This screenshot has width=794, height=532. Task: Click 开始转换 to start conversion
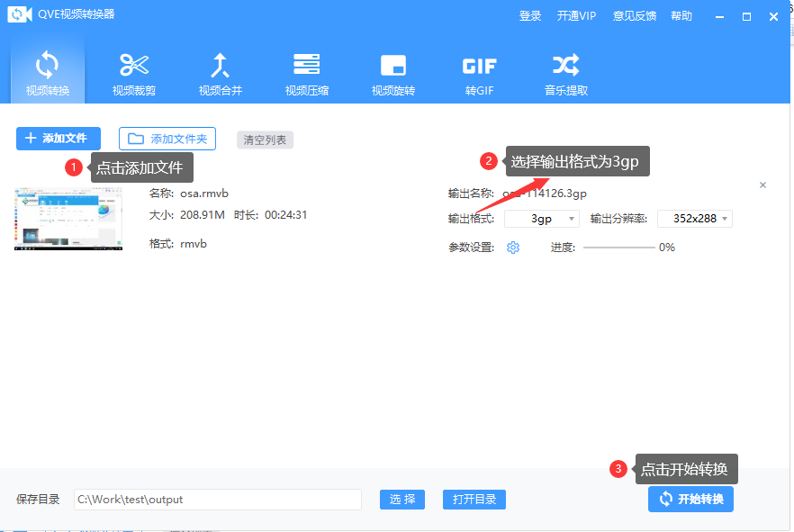tap(690, 499)
